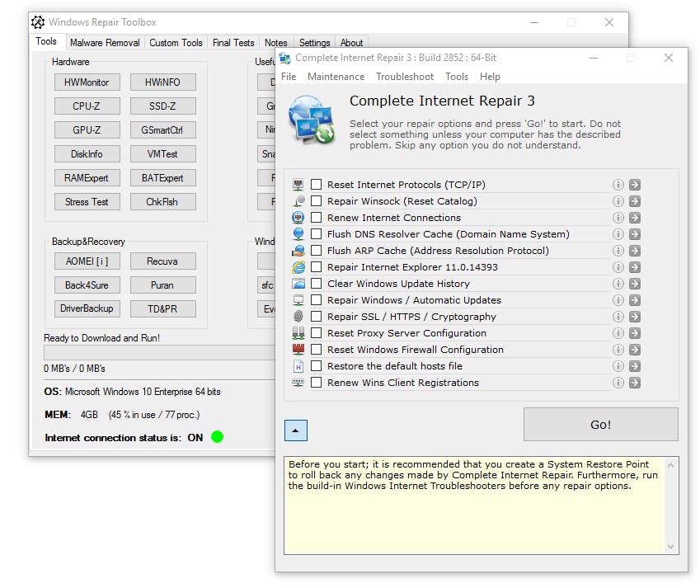The image size is (700, 588).
Task: Click info icon for Repair SSL / HTTPS / Cryptography
Action: (x=618, y=317)
